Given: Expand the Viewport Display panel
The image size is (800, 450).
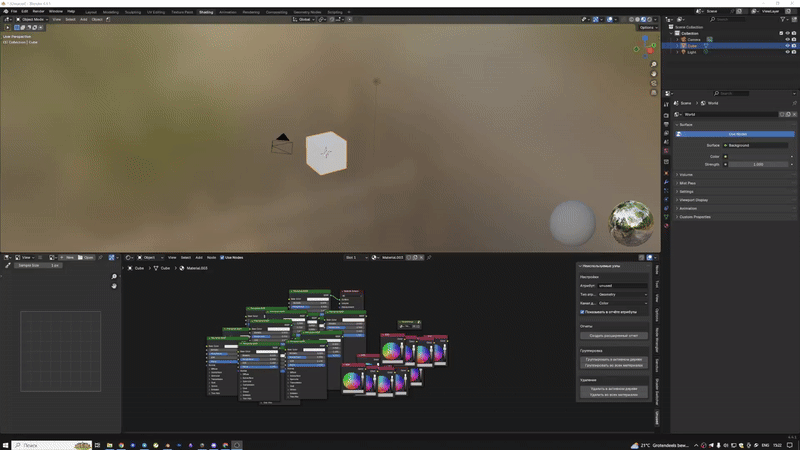Looking at the screenshot, I should (x=693, y=199).
